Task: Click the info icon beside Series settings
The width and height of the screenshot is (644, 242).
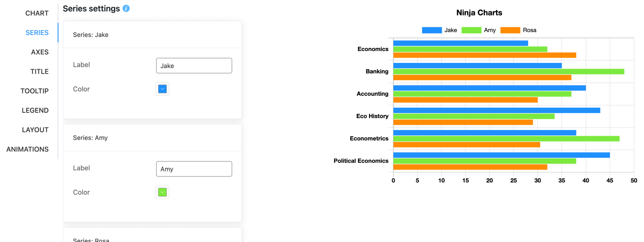Action: (x=126, y=8)
